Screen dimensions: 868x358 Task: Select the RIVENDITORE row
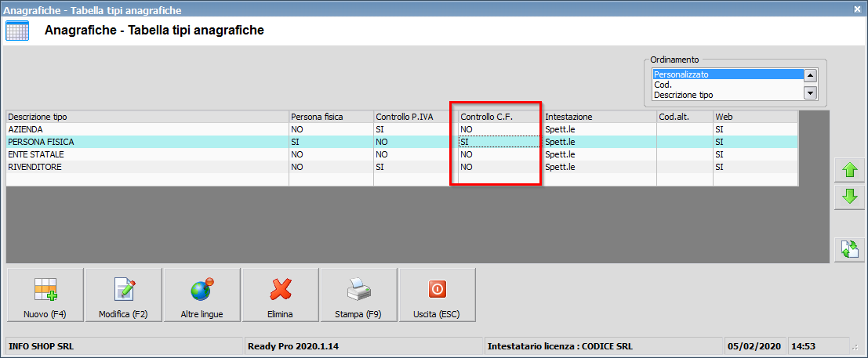click(x=402, y=167)
